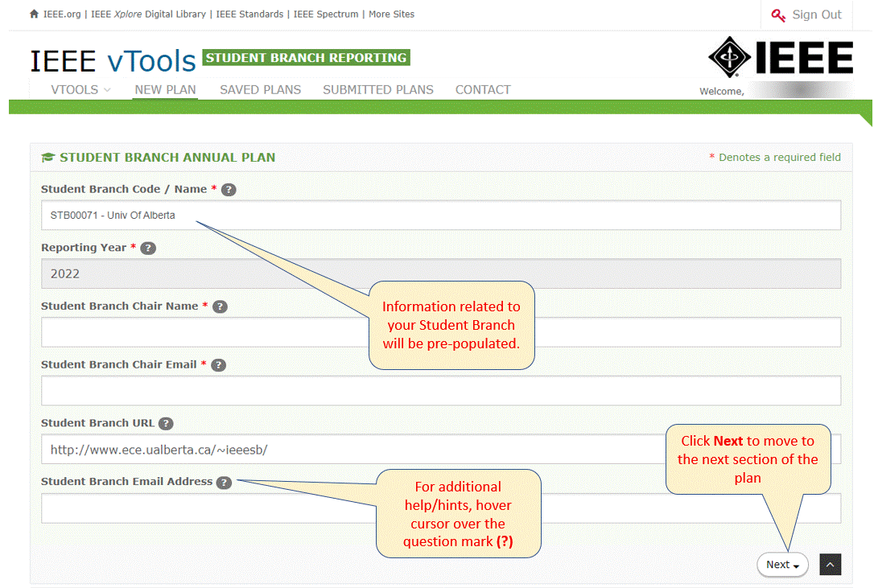
Task: Click the back-to-top arrow button
Action: (x=830, y=565)
